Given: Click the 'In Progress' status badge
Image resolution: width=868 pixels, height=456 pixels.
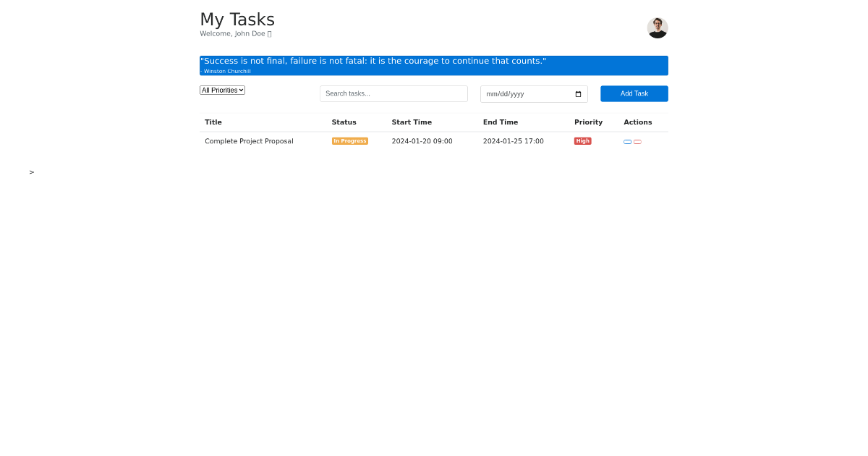Looking at the screenshot, I should click(x=349, y=140).
